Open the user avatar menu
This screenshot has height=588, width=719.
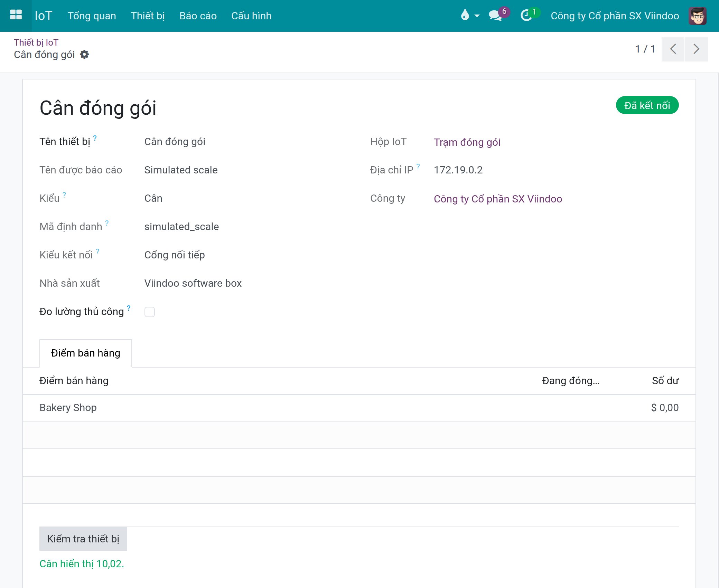(x=697, y=16)
